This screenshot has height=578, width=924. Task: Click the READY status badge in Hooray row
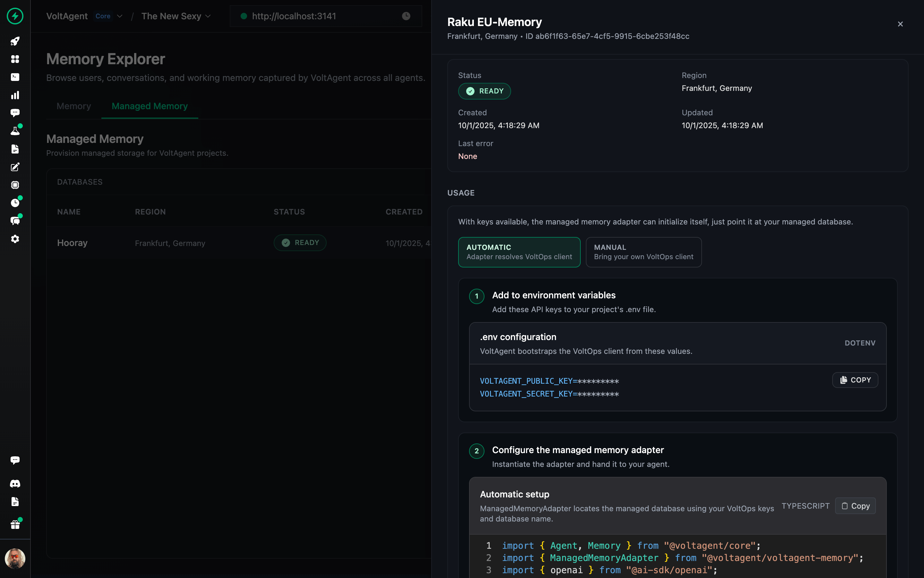(x=300, y=243)
